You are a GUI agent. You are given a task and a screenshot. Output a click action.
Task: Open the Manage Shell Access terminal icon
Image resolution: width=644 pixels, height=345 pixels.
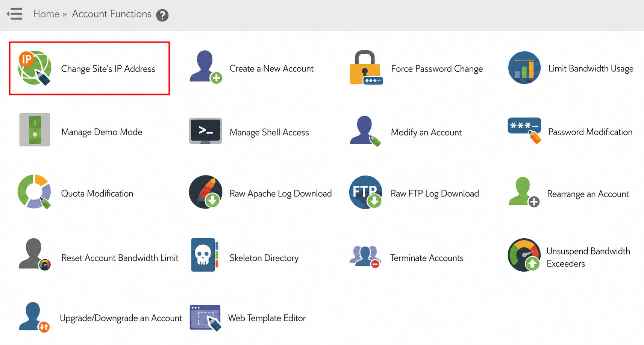205,131
